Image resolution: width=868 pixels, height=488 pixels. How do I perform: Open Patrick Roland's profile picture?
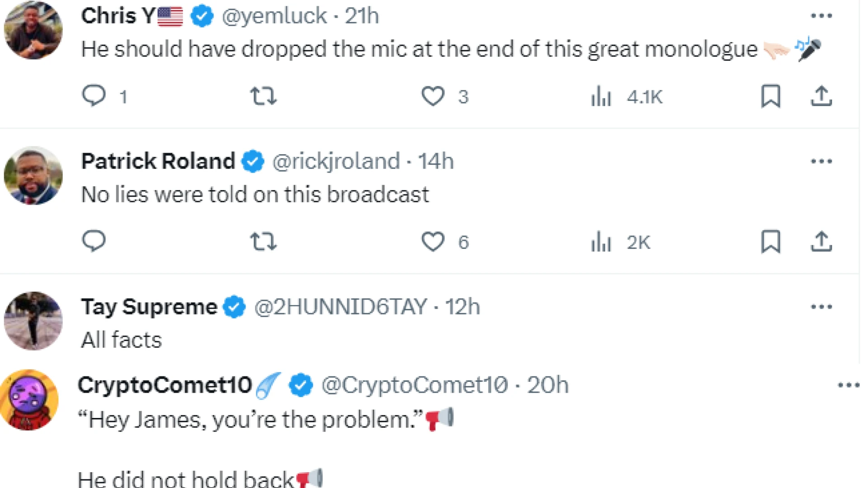tap(33, 175)
